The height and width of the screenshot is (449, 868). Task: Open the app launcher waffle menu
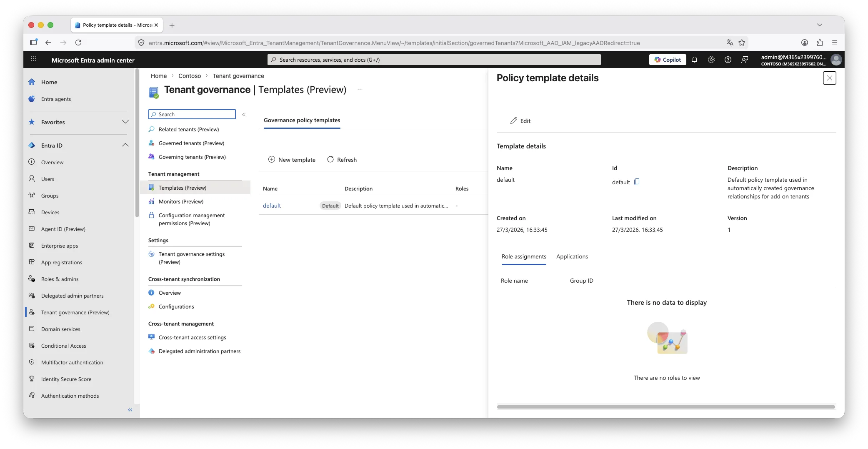click(x=33, y=60)
